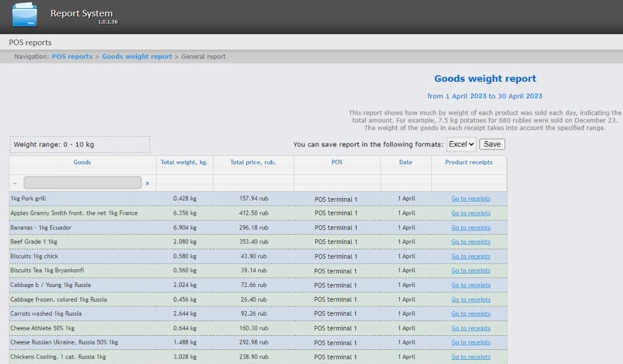Viewport: 623px width, 364px height.
Task: Sort table by Date column header
Action: pyautogui.click(x=405, y=162)
